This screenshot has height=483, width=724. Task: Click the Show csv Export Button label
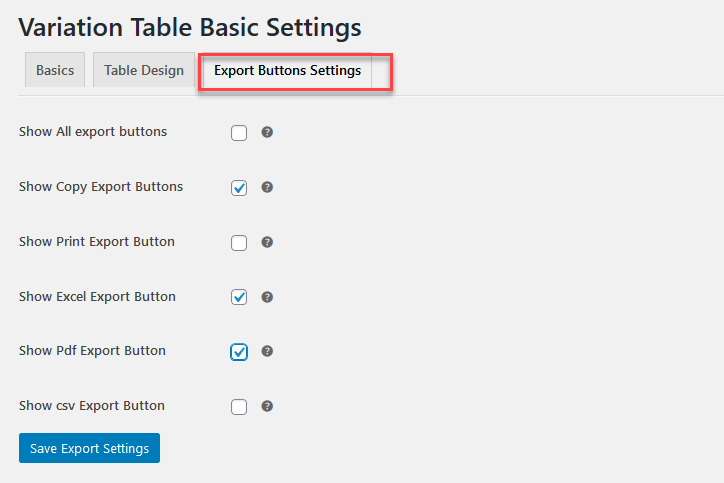[92, 406]
